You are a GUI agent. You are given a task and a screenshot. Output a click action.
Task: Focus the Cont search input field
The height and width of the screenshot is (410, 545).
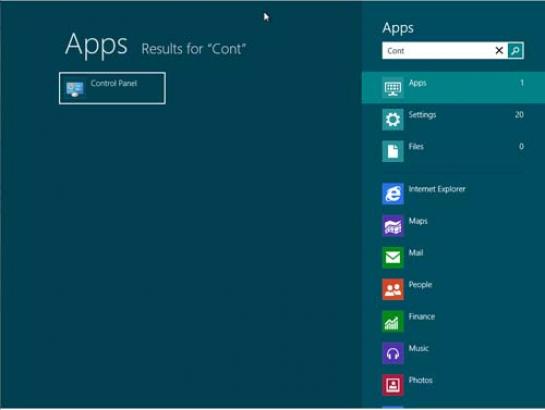point(438,51)
